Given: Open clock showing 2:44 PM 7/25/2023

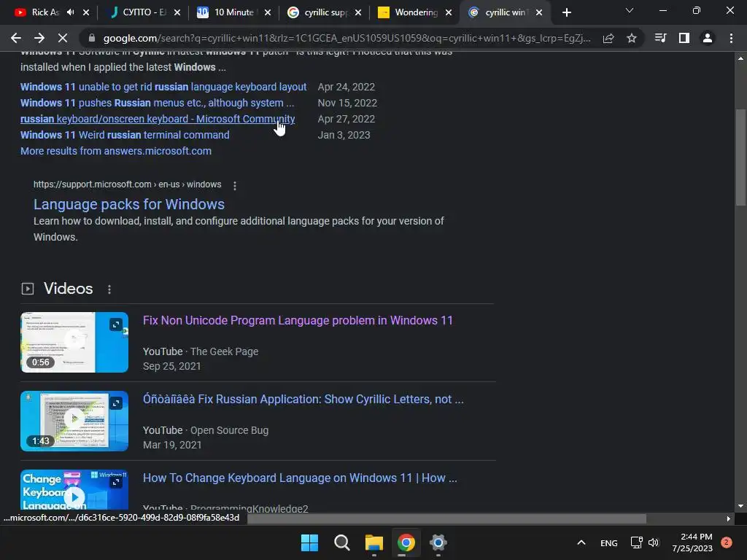Looking at the screenshot, I should pyautogui.click(x=692, y=542).
